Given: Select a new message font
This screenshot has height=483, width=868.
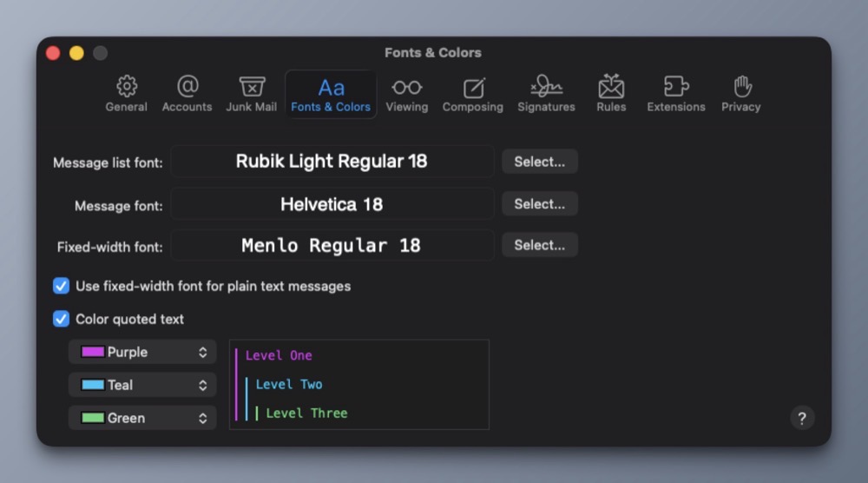Looking at the screenshot, I should tap(540, 204).
